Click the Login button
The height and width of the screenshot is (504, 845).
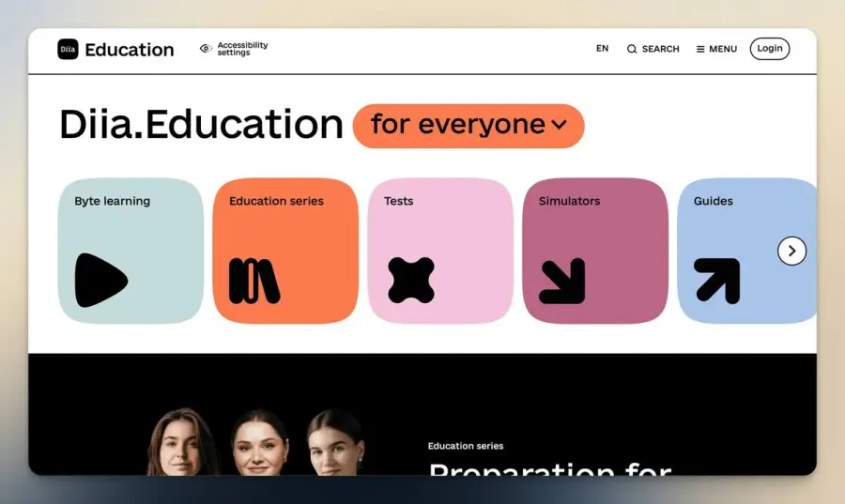[770, 49]
